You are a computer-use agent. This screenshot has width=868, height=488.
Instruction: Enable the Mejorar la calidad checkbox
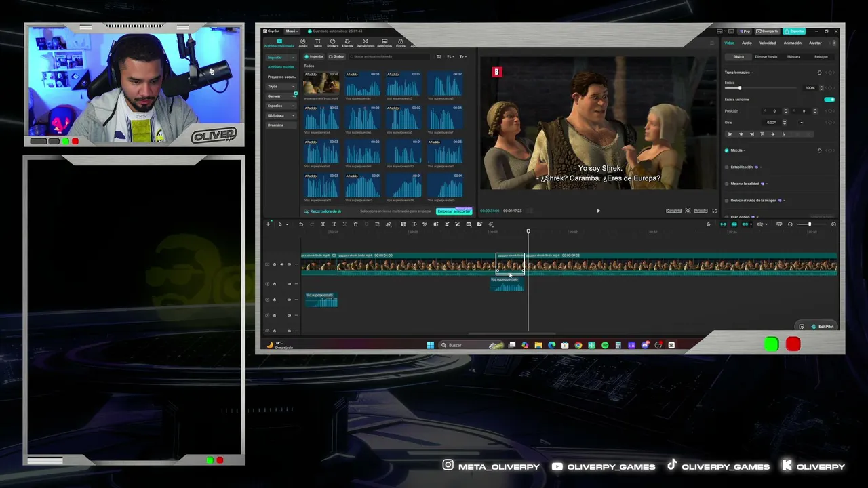point(727,184)
